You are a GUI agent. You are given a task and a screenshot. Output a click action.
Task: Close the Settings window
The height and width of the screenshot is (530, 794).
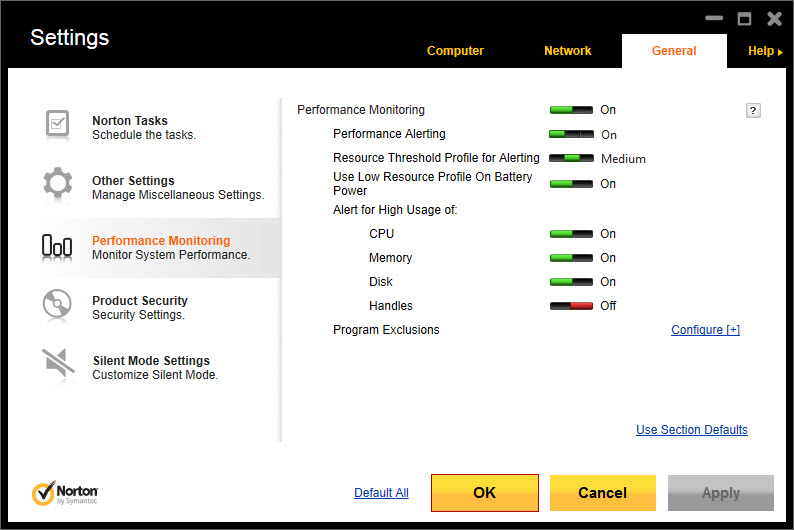click(774, 19)
